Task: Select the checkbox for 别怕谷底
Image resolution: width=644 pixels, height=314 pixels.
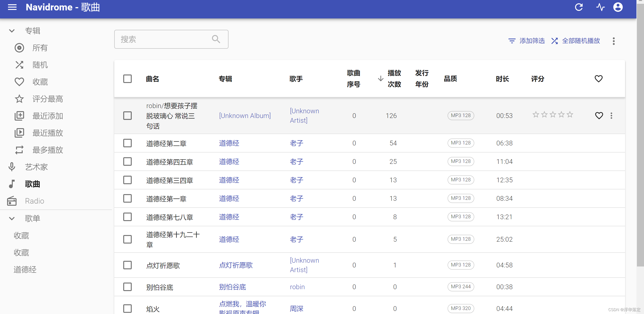Action: 127,287
